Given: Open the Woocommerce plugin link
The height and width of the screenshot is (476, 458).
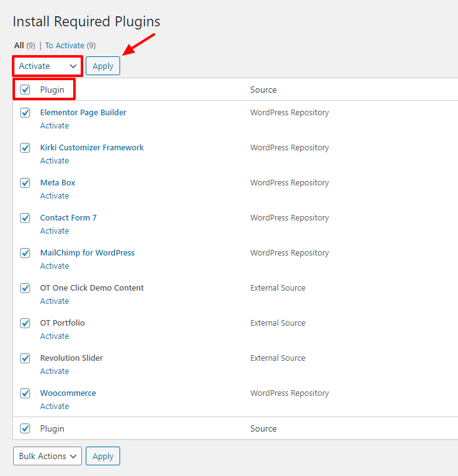Looking at the screenshot, I should pos(68,393).
